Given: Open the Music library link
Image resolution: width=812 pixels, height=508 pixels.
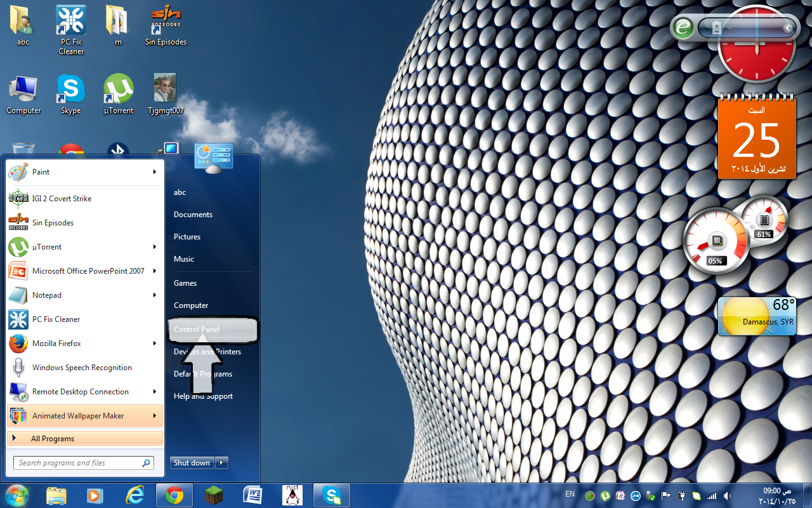Looking at the screenshot, I should pos(184,259).
